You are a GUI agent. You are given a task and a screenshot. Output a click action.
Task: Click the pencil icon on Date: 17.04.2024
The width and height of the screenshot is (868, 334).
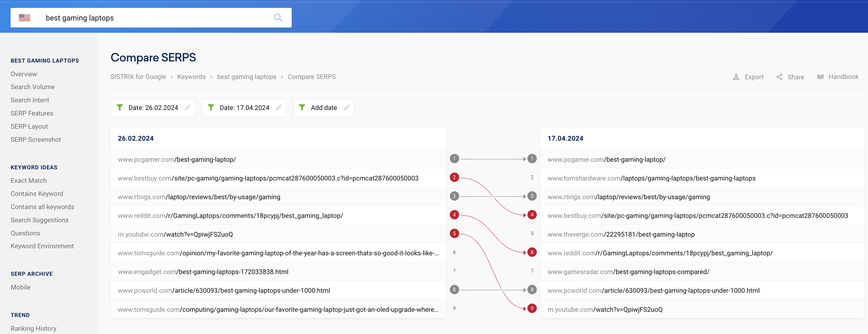pyautogui.click(x=279, y=108)
